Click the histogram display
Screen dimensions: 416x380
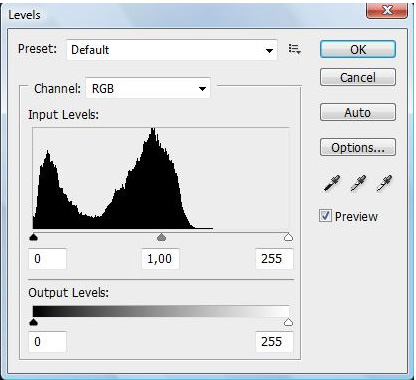[x=161, y=178]
